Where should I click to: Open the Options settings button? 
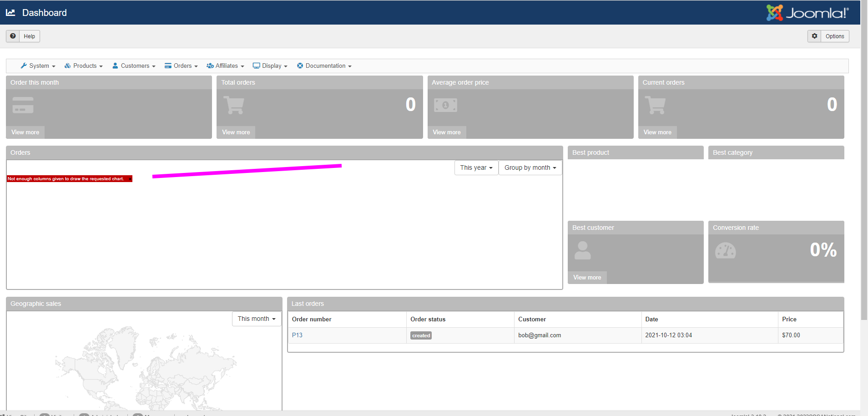pyautogui.click(x=828, y=36)
